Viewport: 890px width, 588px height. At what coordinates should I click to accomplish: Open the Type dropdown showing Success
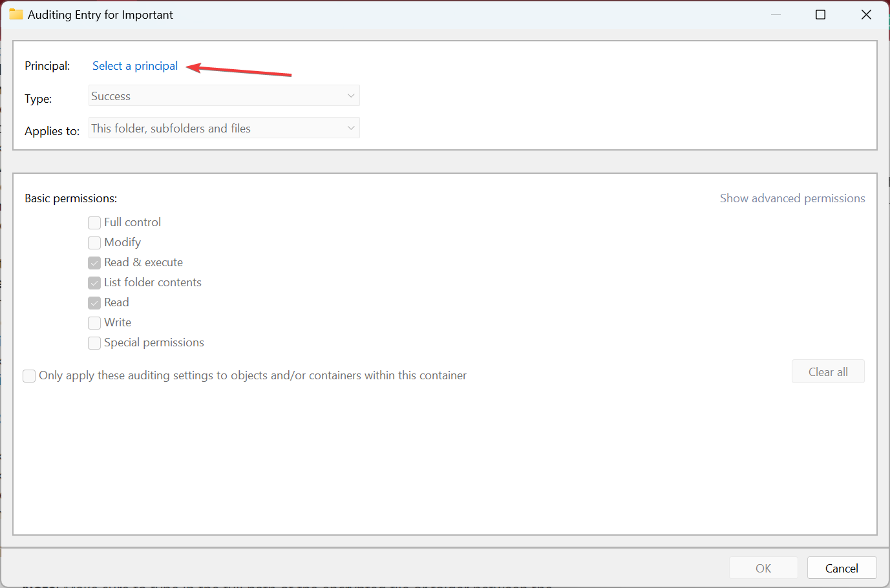[x=224, y=96]
